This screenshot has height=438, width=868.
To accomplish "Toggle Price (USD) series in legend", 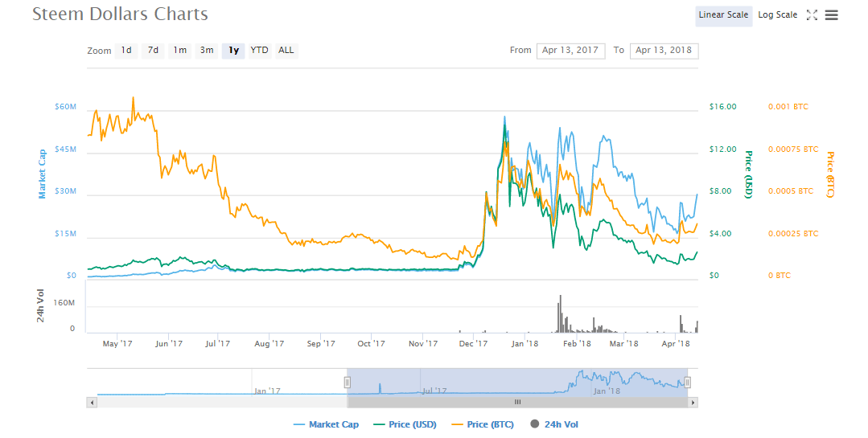I will point(405,424).
